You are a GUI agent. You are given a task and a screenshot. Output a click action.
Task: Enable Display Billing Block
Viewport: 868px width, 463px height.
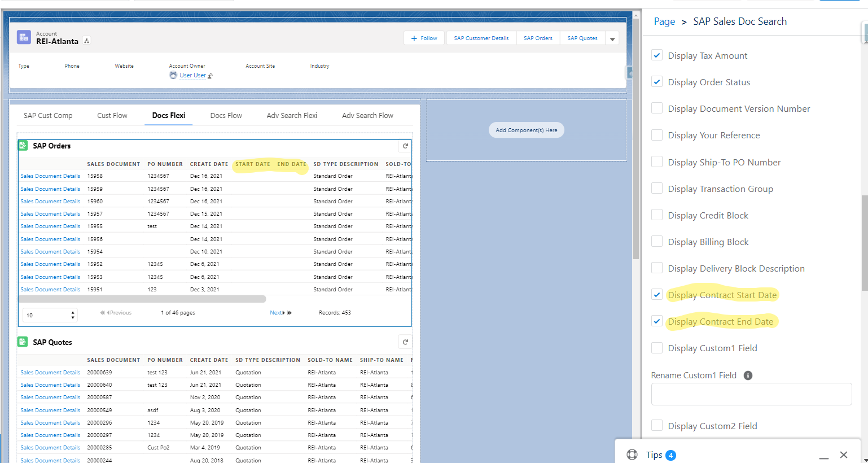tap(657, 242)
